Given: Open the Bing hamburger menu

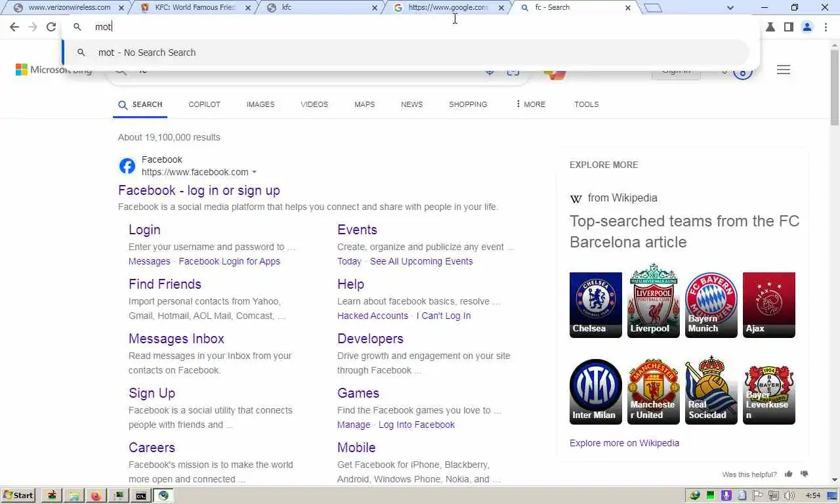Looking at the screenshot, I should click(x=784, y=70).
